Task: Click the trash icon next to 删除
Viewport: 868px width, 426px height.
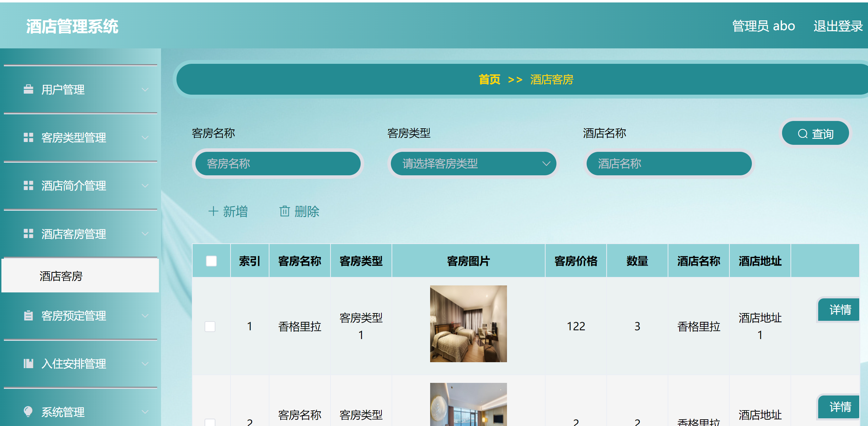Action: pos(284,211)
